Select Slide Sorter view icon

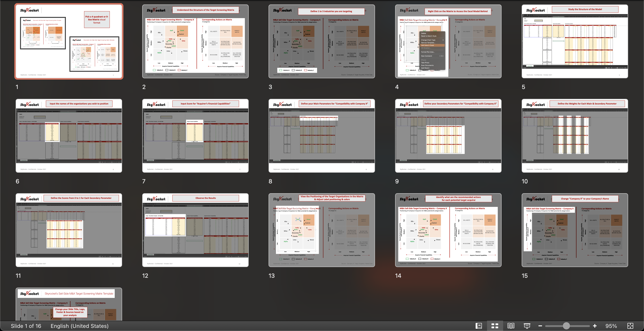coord(495,326)
